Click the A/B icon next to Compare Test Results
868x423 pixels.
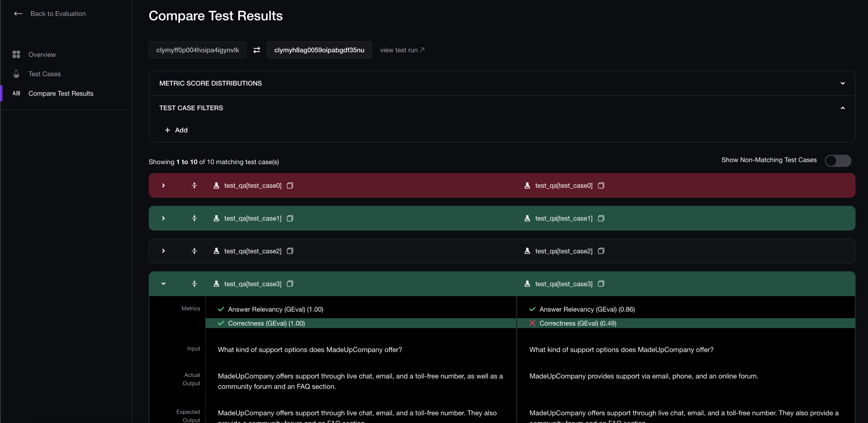click(16, 93)
